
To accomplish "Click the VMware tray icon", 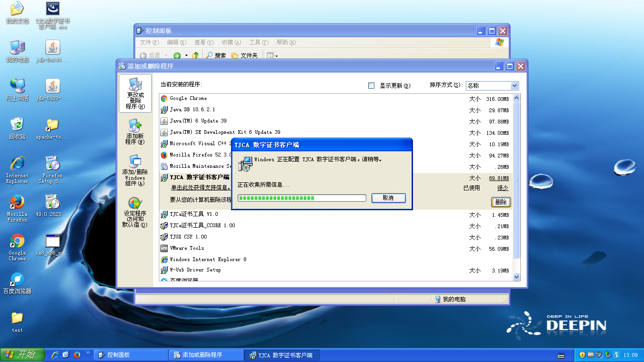I will tap(590, 354).
